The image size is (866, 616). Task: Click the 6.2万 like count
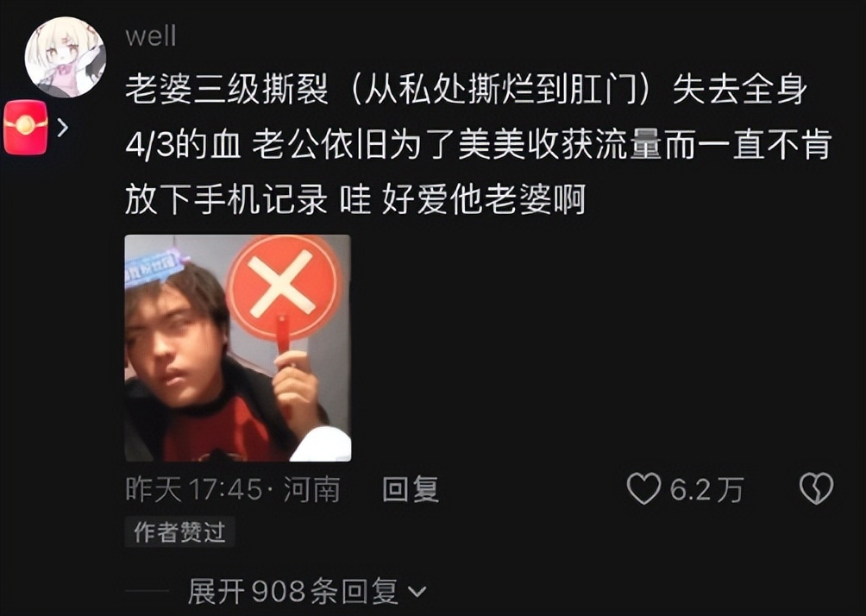click(706, 489)
